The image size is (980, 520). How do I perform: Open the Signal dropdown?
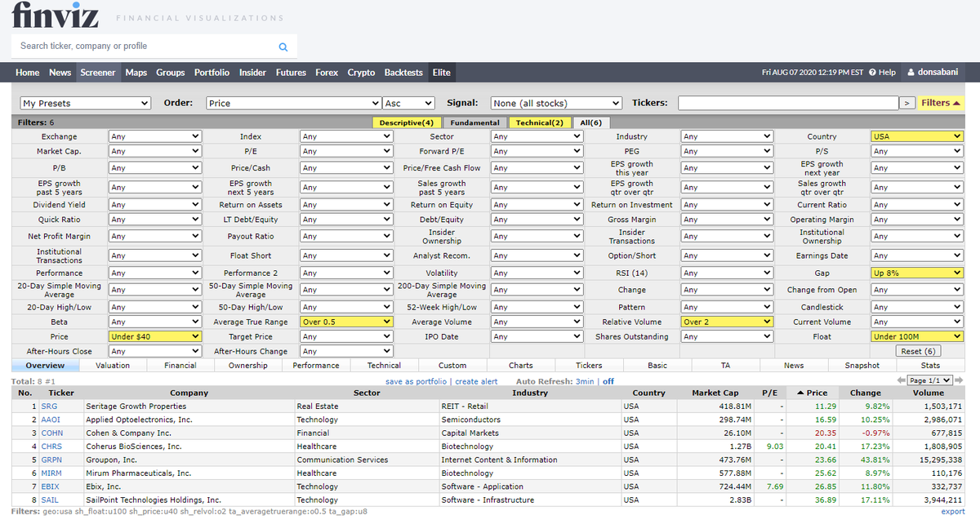coord(555,103)
